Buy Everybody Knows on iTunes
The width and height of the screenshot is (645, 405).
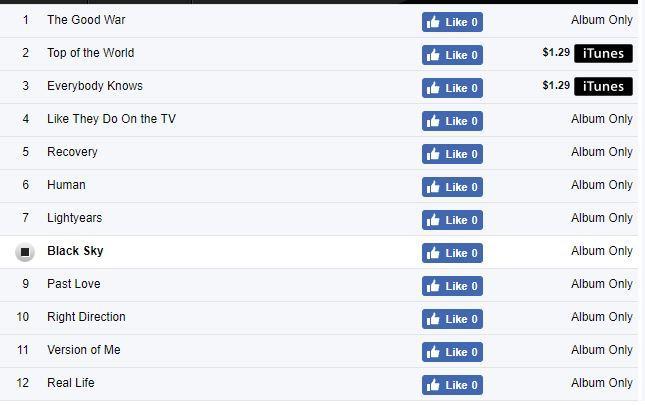(x=603, y=86)
